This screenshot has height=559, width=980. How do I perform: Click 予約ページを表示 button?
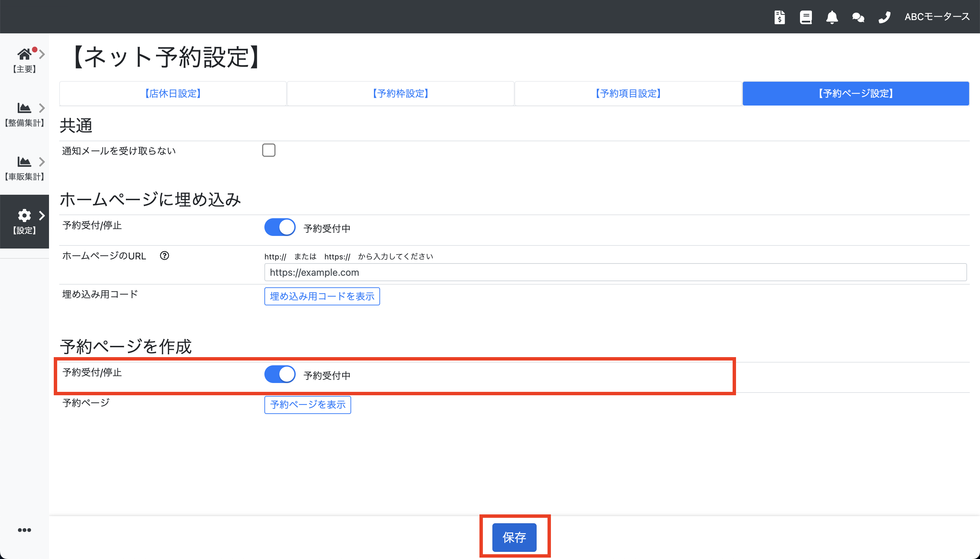click(x=307, y=405)
